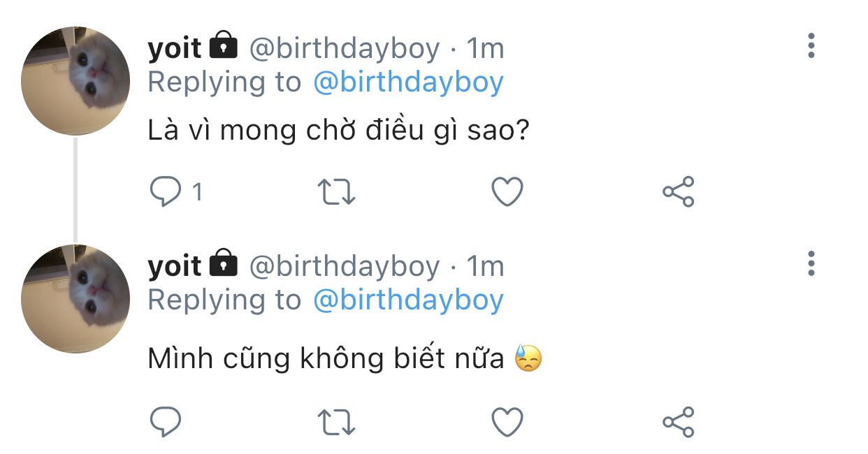The width and height of the screenshot is (868, 454).
Task: Reply to the 'Mình cũng không biết nữa' tweet
Action: coord(166,422)
